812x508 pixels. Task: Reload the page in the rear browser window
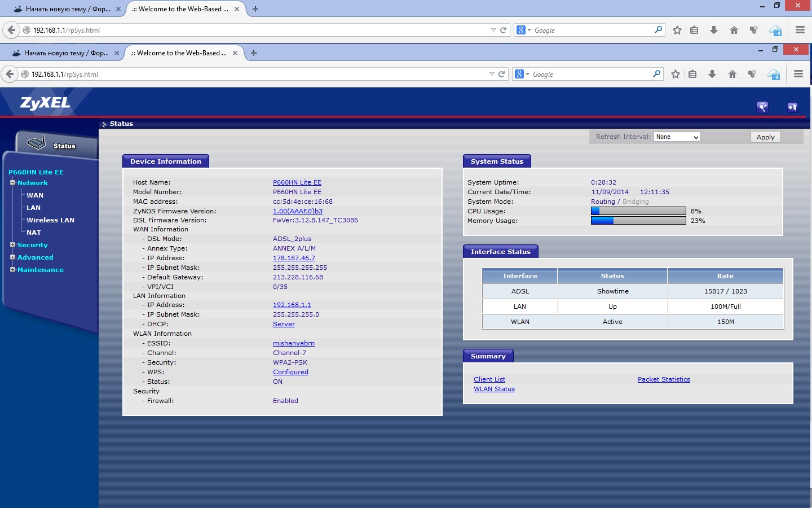(x=503, y=30)
